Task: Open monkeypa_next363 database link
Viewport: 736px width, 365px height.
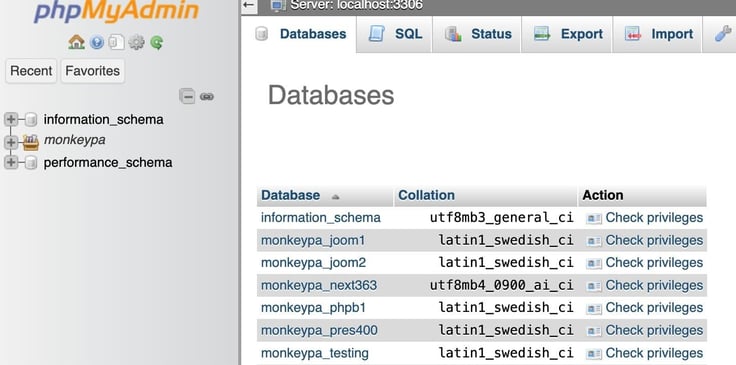Action: point(319,285)
